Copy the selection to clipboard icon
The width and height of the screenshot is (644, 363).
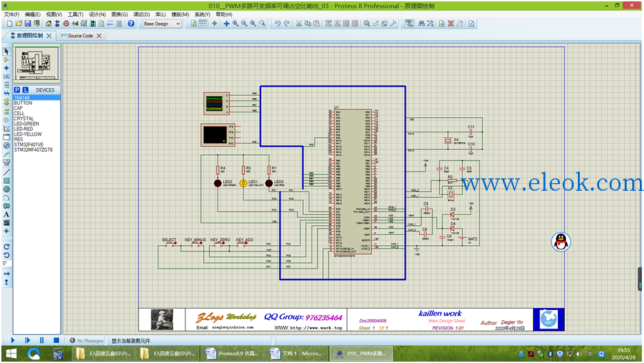[308, 24]
